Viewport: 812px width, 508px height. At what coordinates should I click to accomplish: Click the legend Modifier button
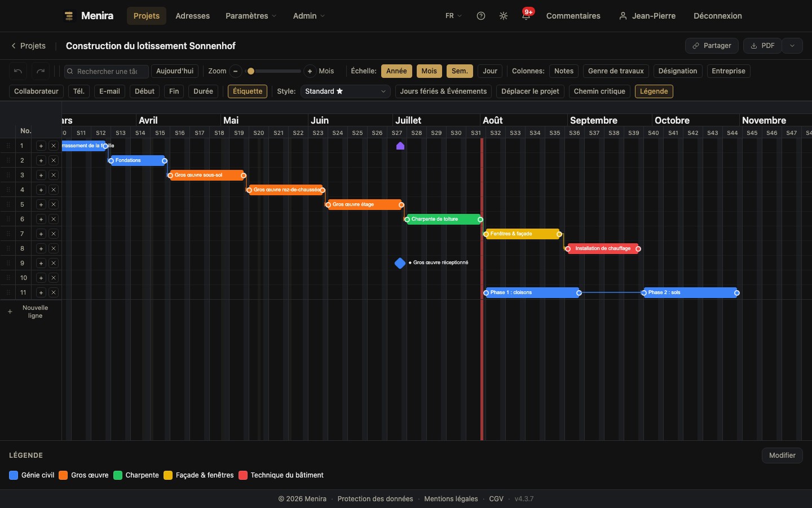tap(782, 456)
